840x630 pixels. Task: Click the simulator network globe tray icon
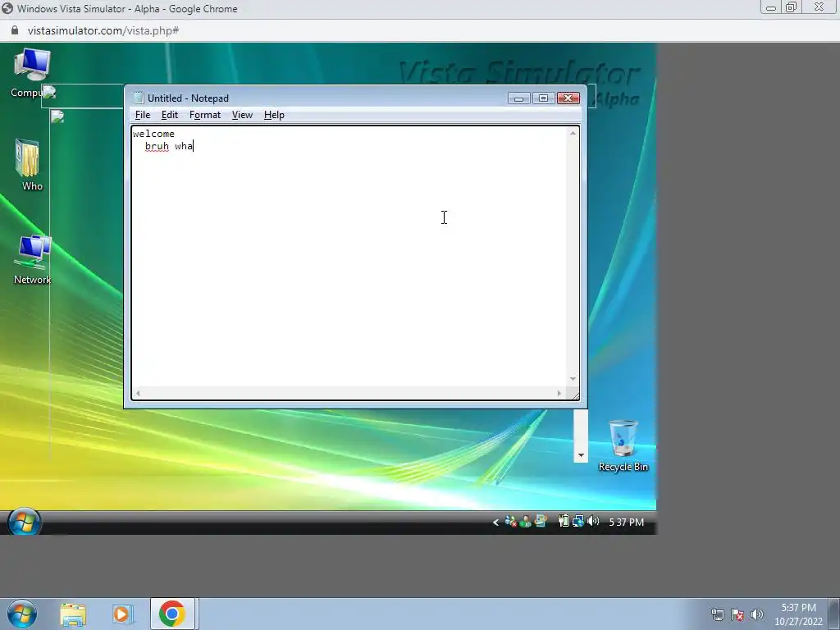click(577, 521)
